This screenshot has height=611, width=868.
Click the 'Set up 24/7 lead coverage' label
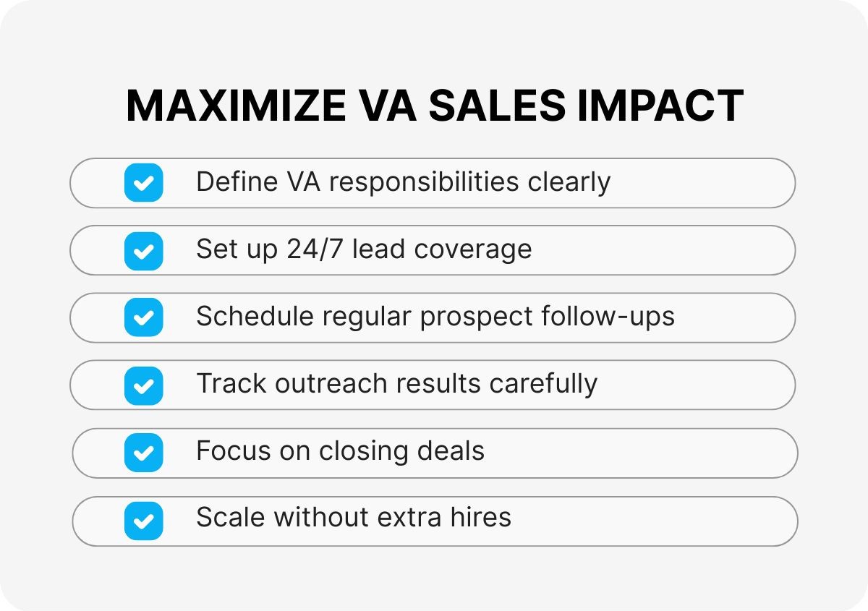[x=364, y=249]
